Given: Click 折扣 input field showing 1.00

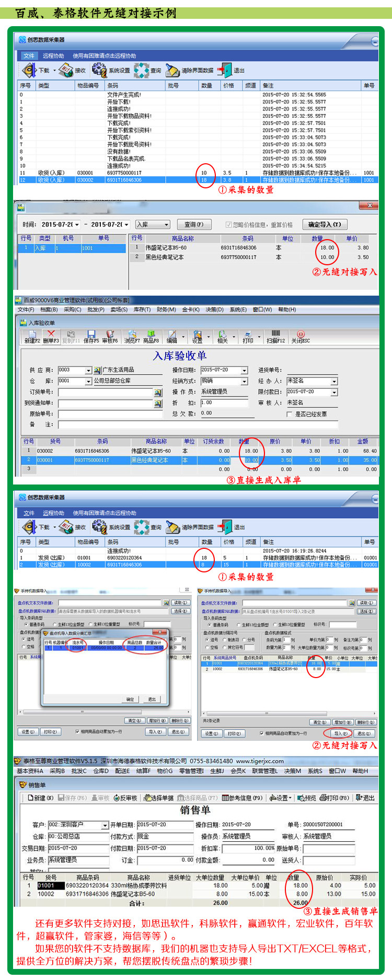Looking at the screenshot, I should (224, 403).
